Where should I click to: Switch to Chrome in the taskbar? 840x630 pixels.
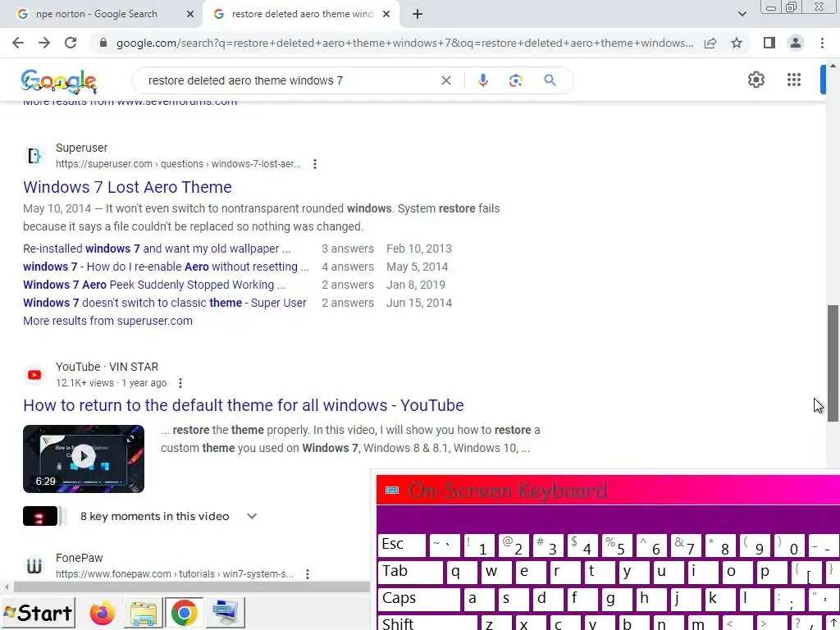click(184, 613)
